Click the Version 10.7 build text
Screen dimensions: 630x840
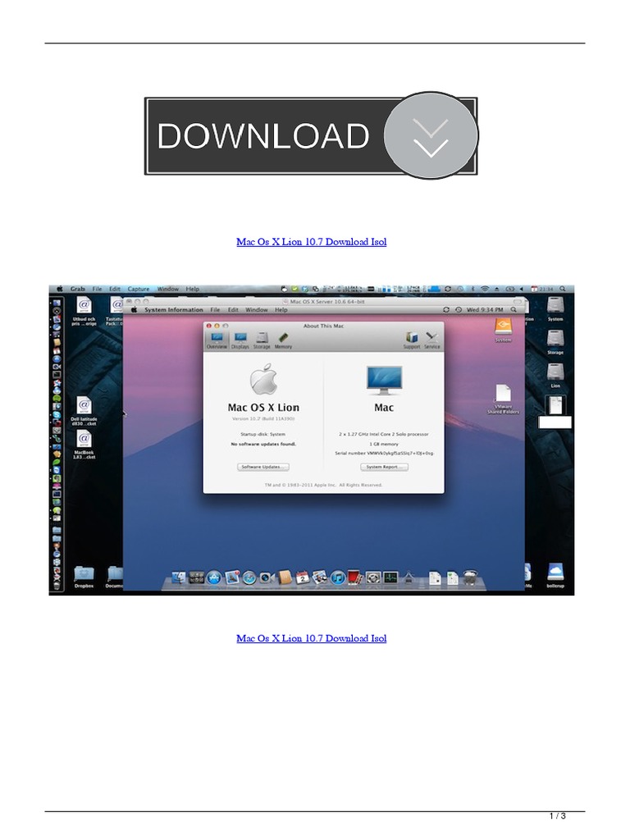pos(263,419)
